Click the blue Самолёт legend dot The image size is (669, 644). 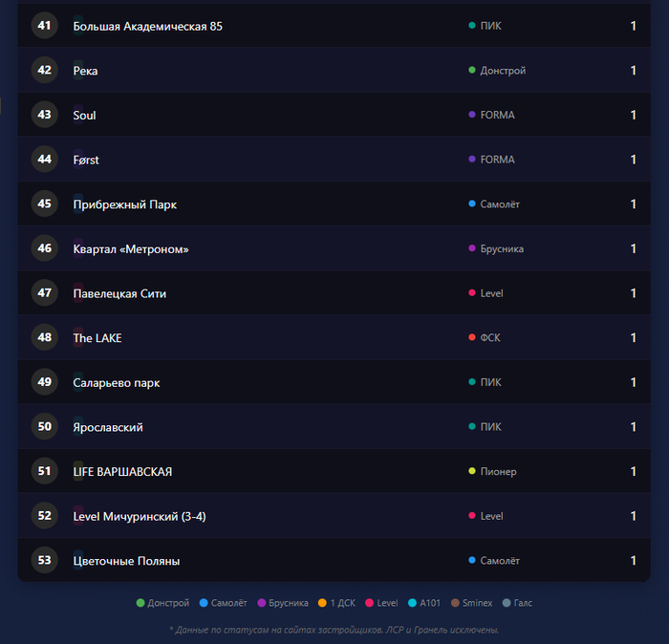pos(204,603)
